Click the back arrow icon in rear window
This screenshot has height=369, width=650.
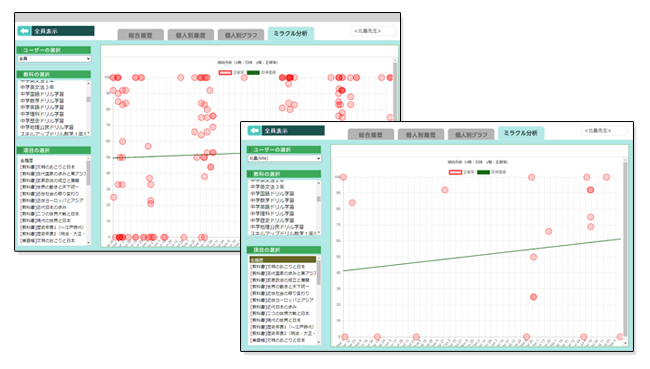point(24,31)
